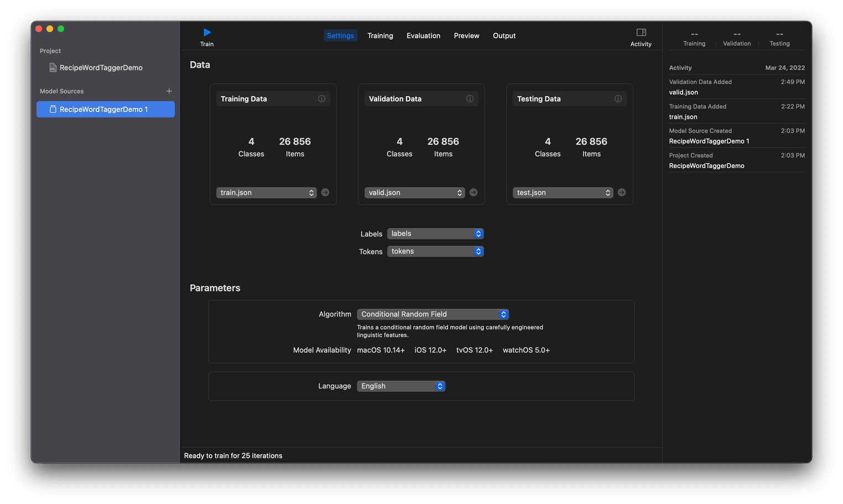Reveal valid.json with arrow icon

coord(473,192)
